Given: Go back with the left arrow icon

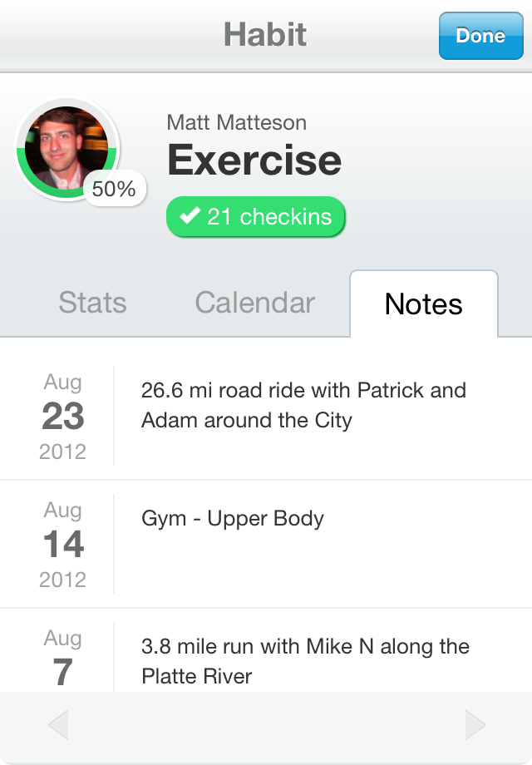Looking at the screenshot, I should 58,725.
